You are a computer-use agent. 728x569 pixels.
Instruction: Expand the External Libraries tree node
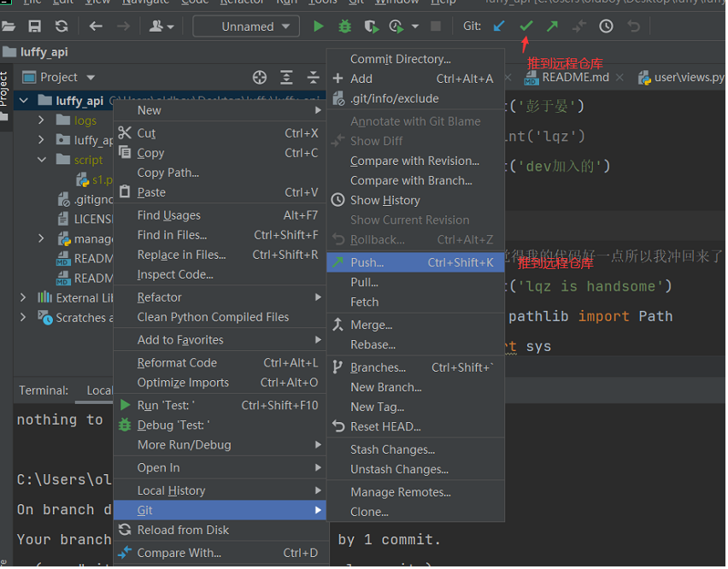(x=23, y=298)
